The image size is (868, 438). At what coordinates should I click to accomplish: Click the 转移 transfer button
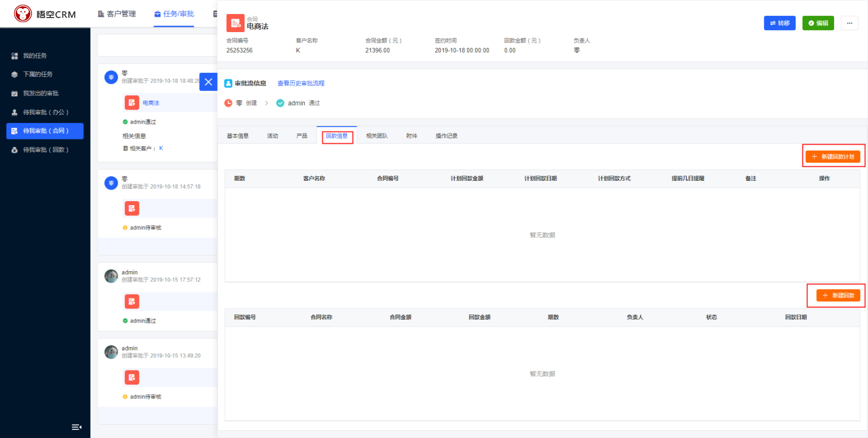[779, 23]
